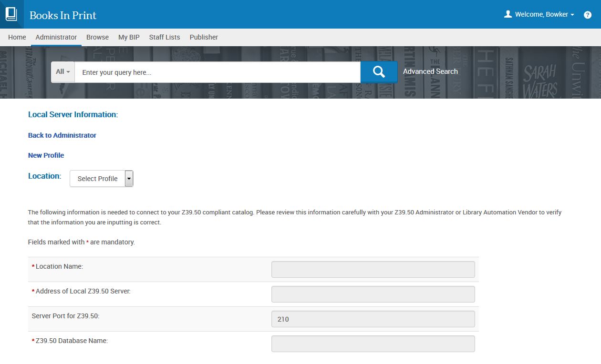Viewport: 601px width, 364px height.
Task: Click the Local Server Information heading
Action: tap(73, 114)
